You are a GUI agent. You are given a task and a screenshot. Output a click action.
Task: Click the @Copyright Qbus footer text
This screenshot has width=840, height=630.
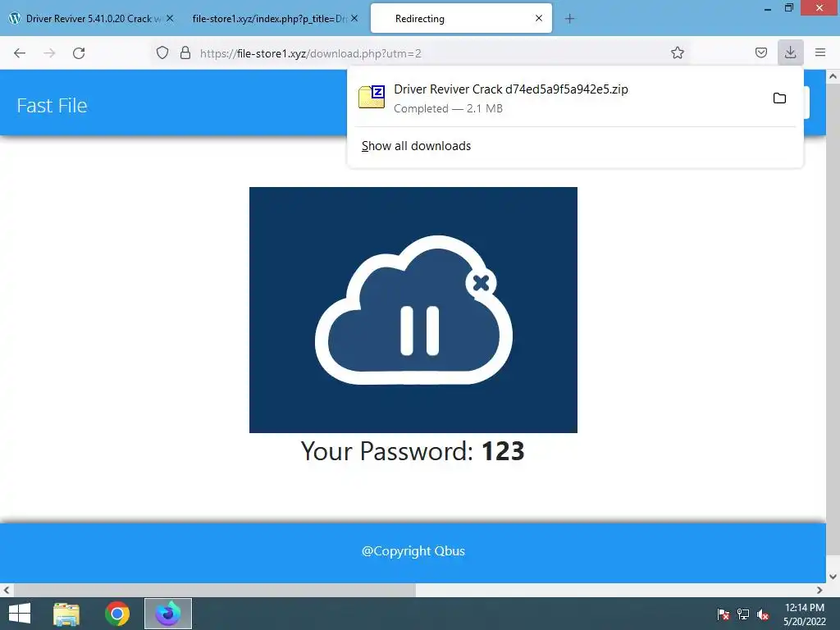tap(413, 551)
